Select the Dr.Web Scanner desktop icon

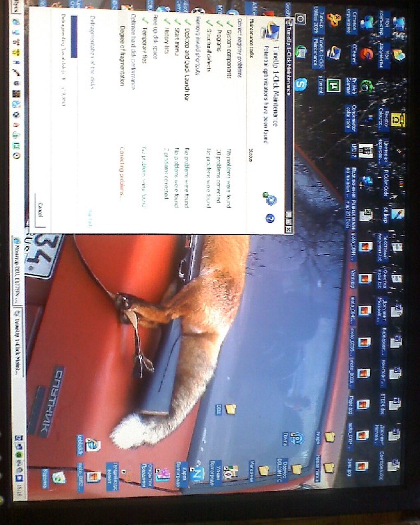point(366,85)
